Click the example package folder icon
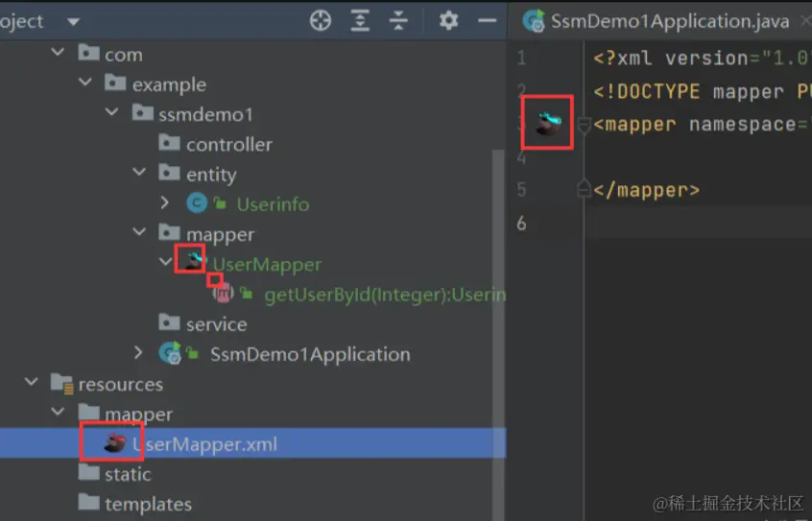Viewport: 812px width, 521px height. (115, 83)
